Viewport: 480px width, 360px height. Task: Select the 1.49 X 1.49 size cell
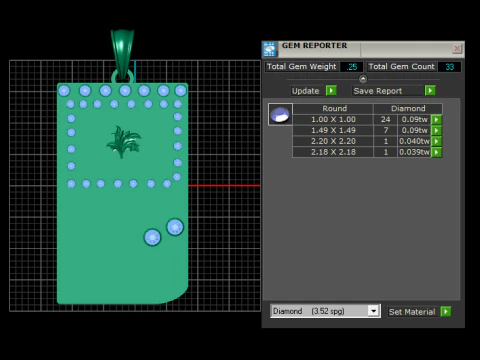[333, 130]
